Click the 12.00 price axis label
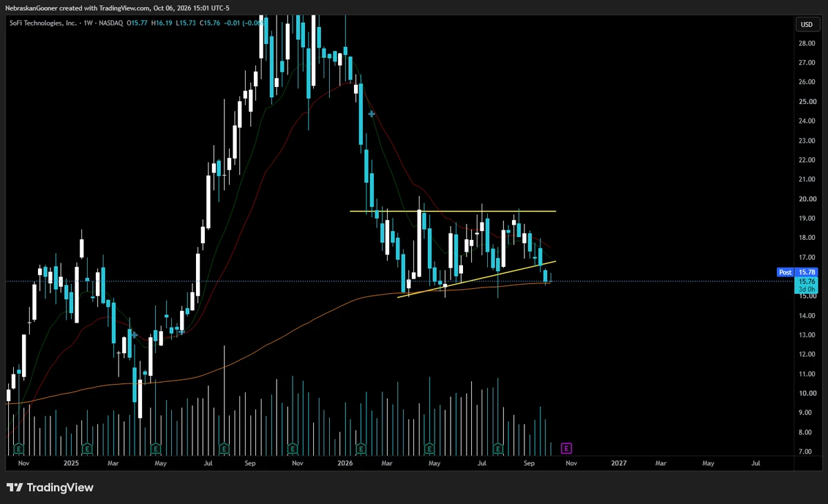828x504 pixels. (807, 354)
